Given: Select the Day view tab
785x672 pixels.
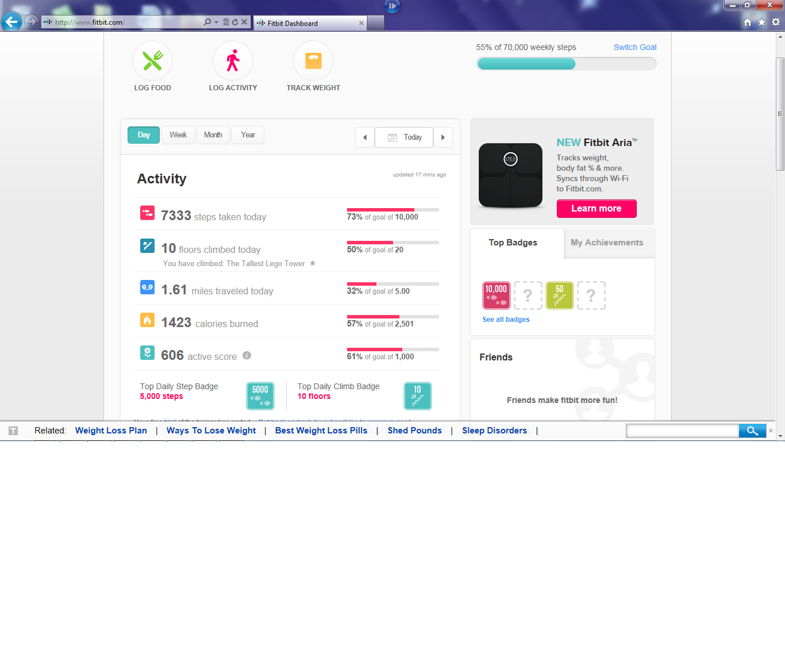Looking at the screenshot, I should coord(144,135).
